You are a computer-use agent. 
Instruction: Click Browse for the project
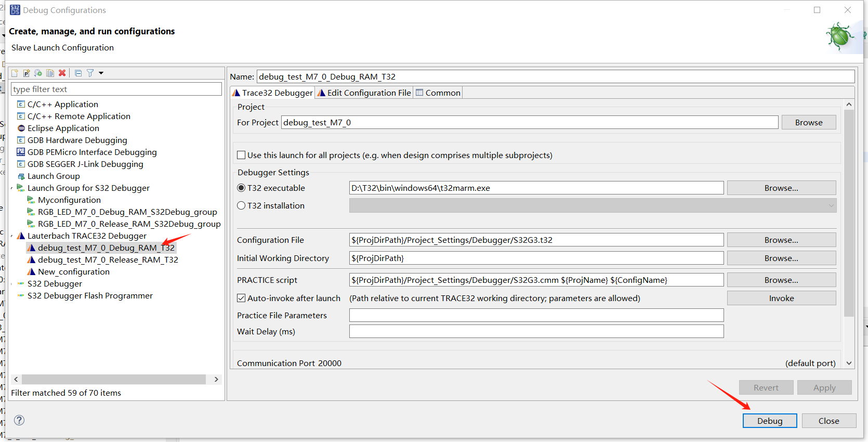pyautogui.click(x=809, y=122)
